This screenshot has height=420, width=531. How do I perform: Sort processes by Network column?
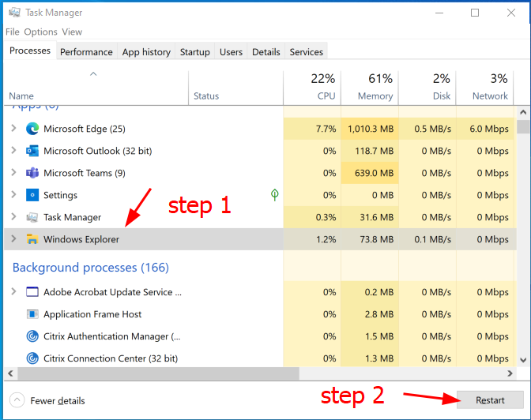tap(484, 88)
